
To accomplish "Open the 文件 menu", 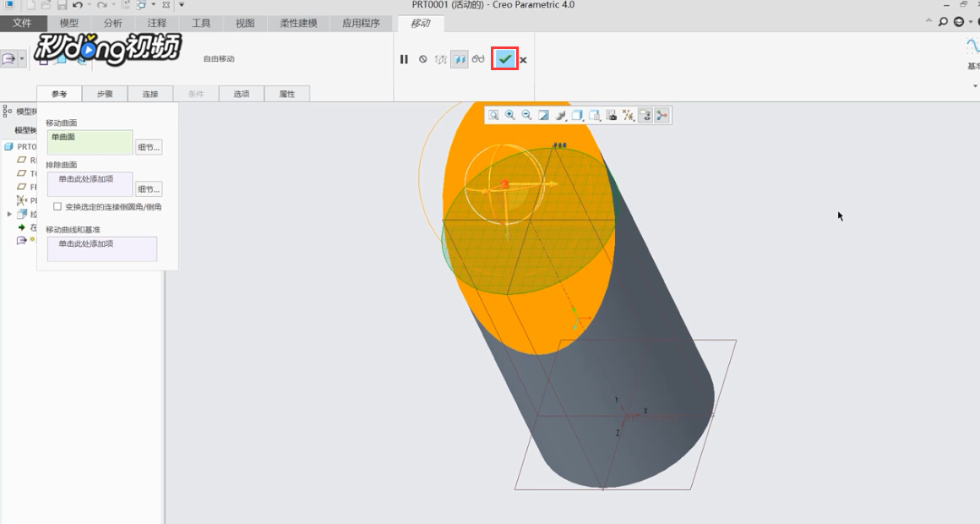I will (23, 23).
